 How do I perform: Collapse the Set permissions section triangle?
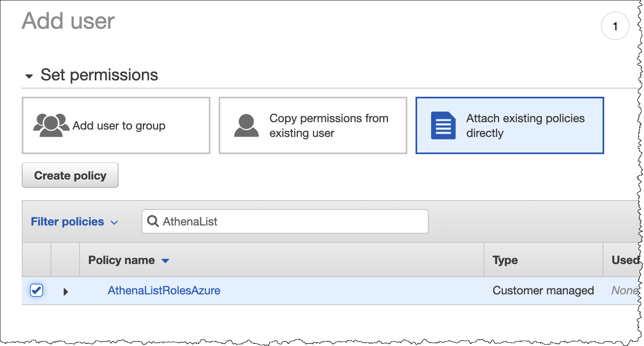coord(29,76)
